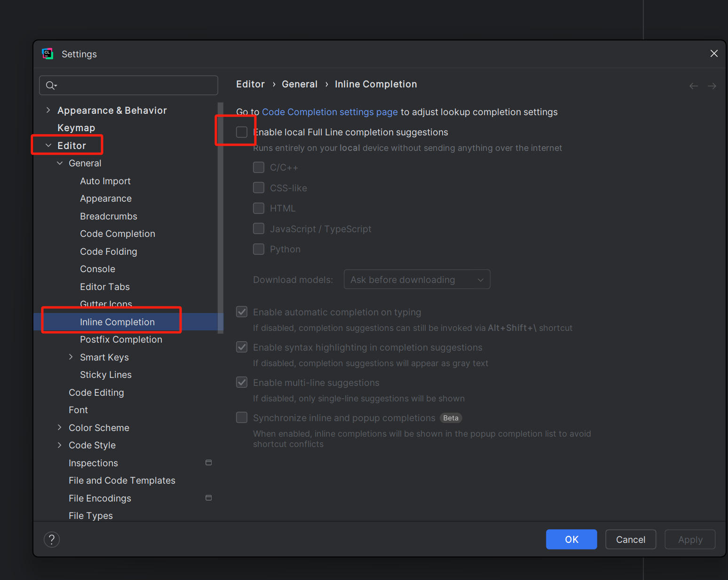
Task: Uncheck Enable multi-line suggestions
Action: [x=242, y=383]
